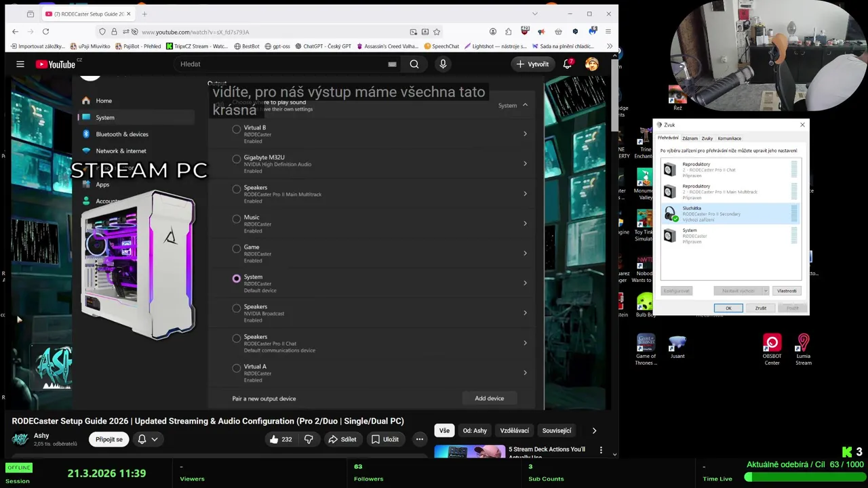Image resolution: width=868 pixels, height=488 pixels.
Task: Expand the Virtual B device chevron
Action: point(525,134)
